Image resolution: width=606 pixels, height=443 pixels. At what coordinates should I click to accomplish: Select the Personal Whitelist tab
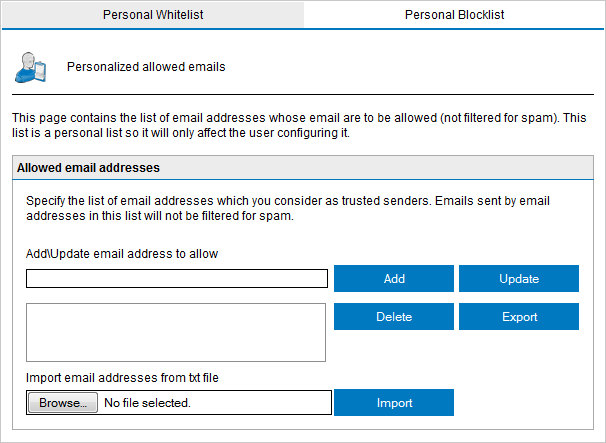[x=153, y=15]
